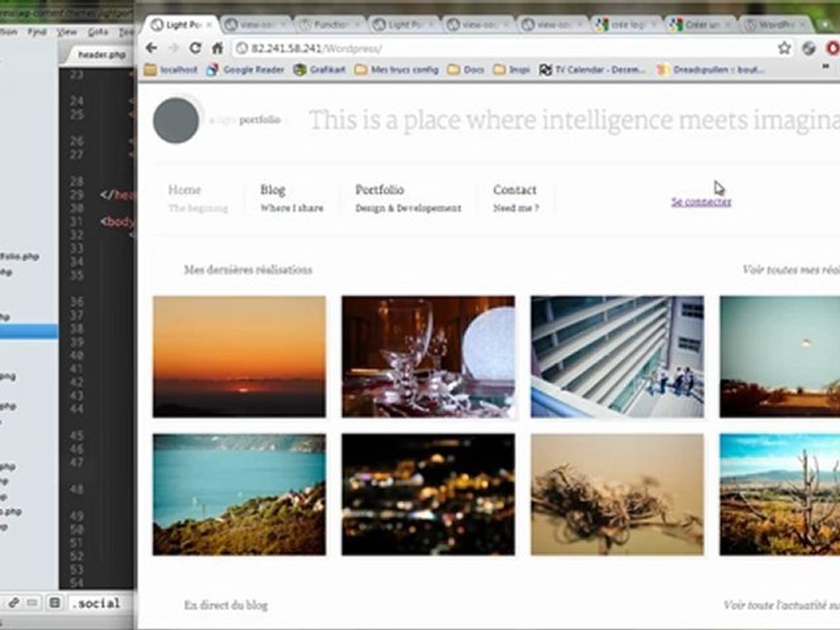Screen dimensions: 840x630
Task: Open the pale sky desert thumbnail
Action: click(x=780, y=357)
